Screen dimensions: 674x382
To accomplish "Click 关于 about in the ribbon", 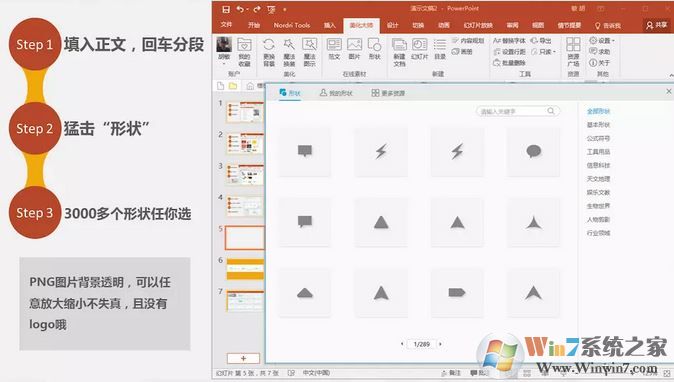I will pyautogui.click(x=600, y=63).
